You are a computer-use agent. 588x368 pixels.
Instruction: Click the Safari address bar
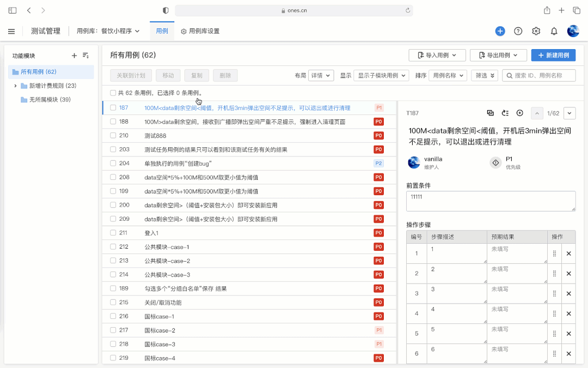tap(294, 10)
